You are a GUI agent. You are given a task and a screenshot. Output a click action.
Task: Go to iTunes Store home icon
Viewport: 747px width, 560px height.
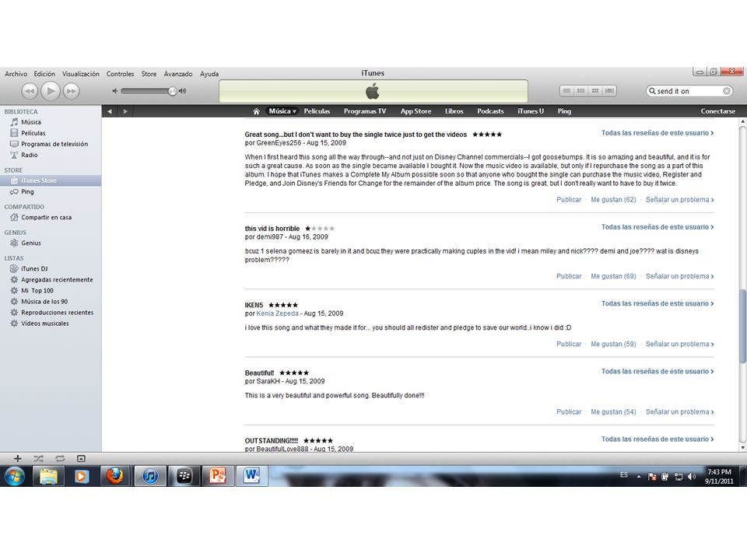click(256, 111)
